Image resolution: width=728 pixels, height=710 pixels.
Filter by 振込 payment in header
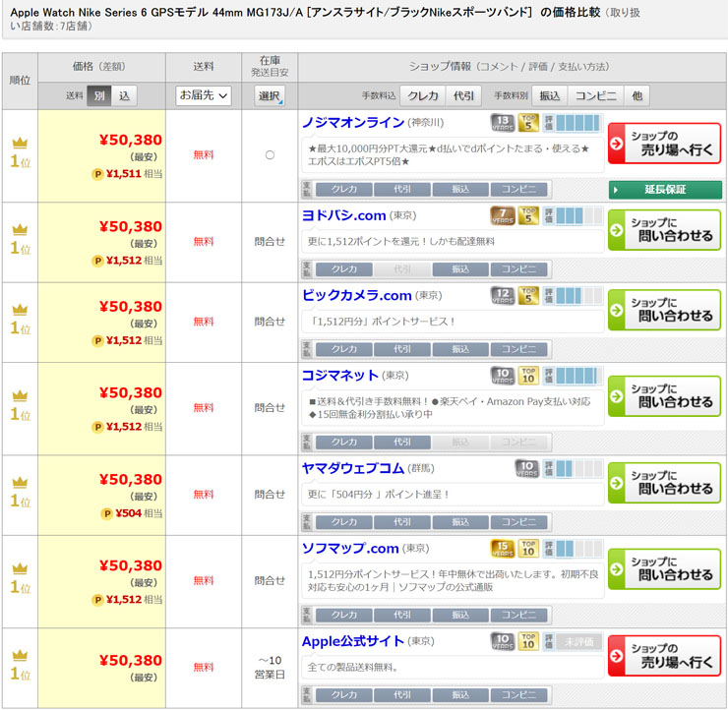pos(549,96)
